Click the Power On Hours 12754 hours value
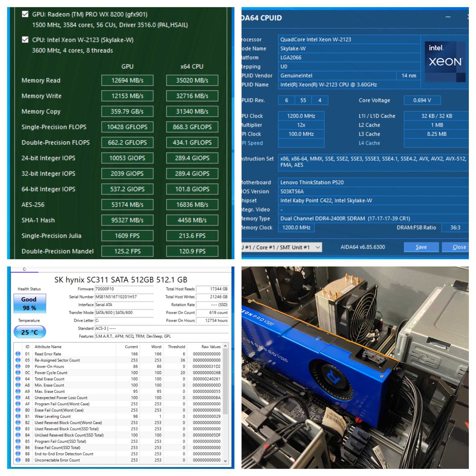The width and height of the screenshot is (476, 476). pos(212,320)
